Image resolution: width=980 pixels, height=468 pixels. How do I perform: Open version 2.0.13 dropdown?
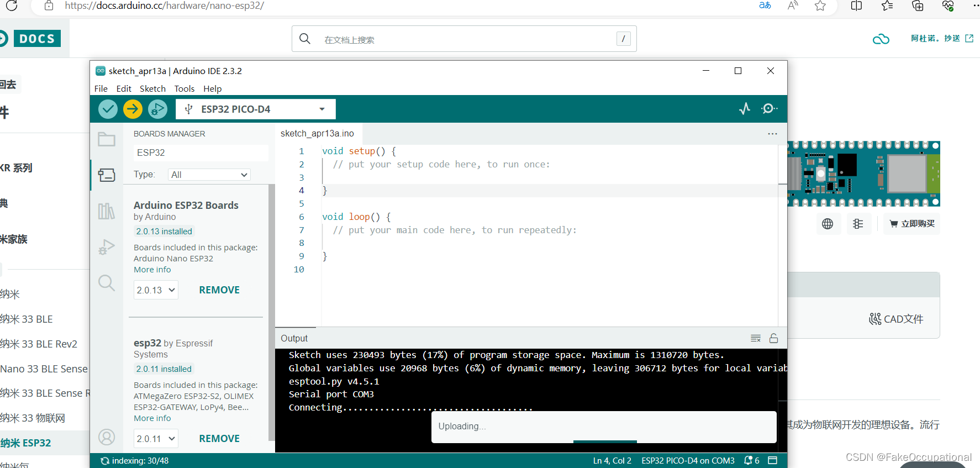[x=156, y=290]
